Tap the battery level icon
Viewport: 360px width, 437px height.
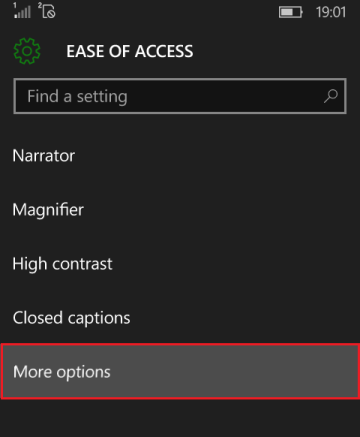point(290,12)
